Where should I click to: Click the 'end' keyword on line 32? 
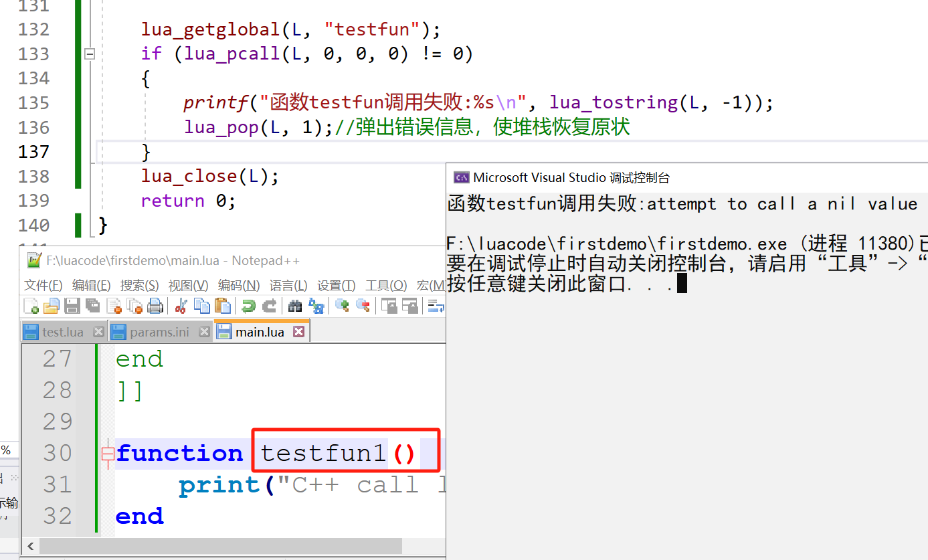coord(139,516)
